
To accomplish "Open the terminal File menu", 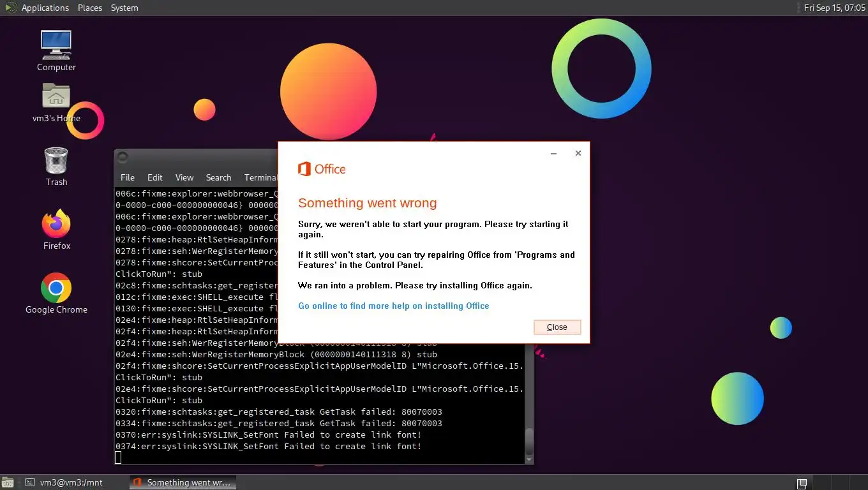I will click(128, 177).
